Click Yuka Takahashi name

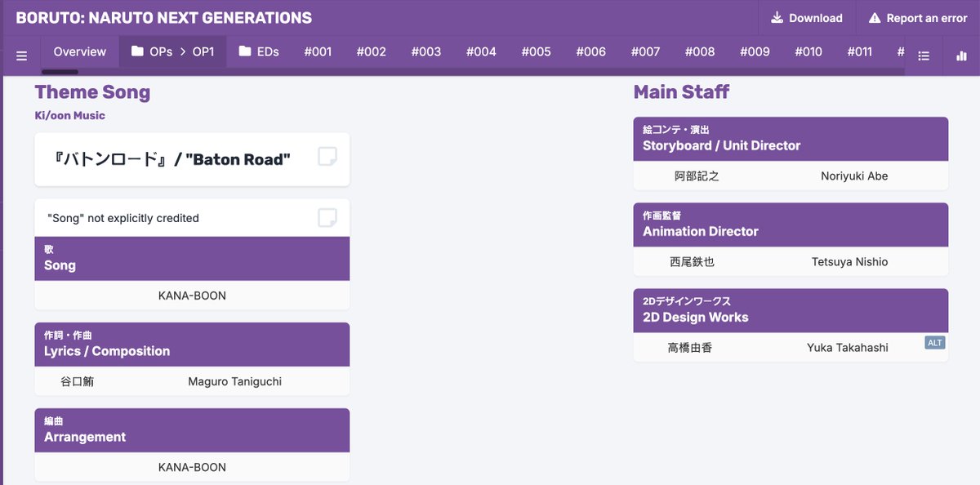(x=848, y=348)
